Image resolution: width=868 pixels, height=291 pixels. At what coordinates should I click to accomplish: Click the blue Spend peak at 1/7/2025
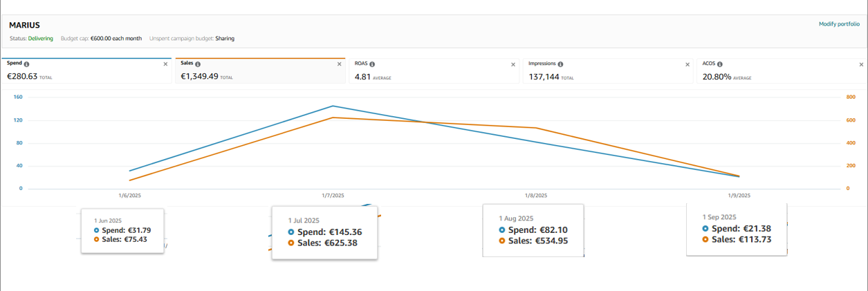click(333, 106)
